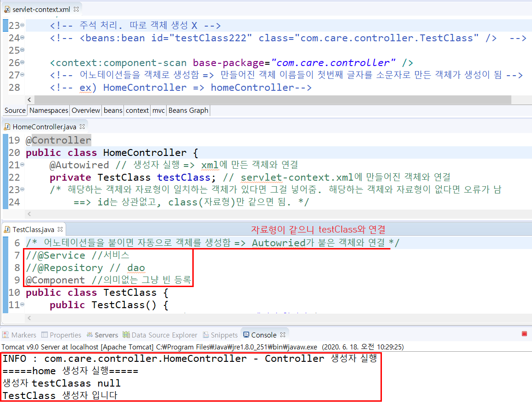The image size is (532, 404).
Task: Click the Markers view icon
Action: [x=6, y=334]
